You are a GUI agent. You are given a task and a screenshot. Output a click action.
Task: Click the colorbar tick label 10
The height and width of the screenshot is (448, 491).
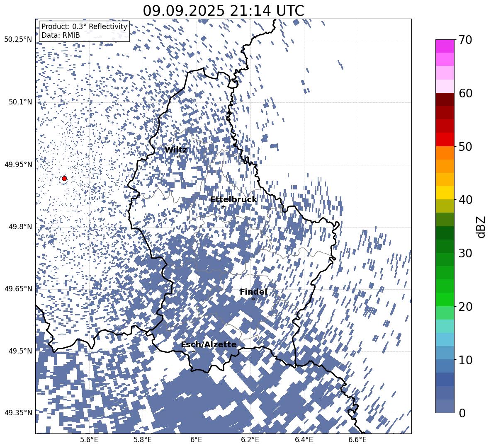[x=465, y=360]
